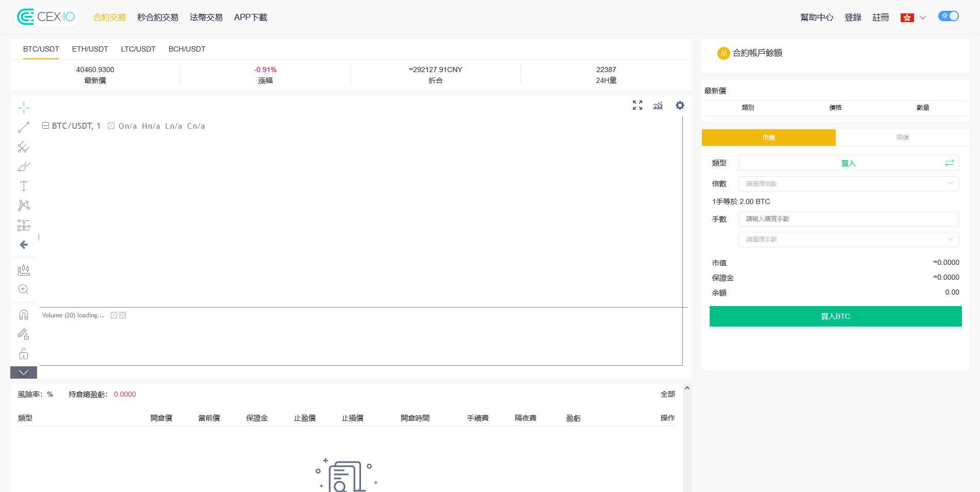Viewport: 980px width, 492px height.
Task: Click the Hong Kong flag icon
Action: pos(907,18)
